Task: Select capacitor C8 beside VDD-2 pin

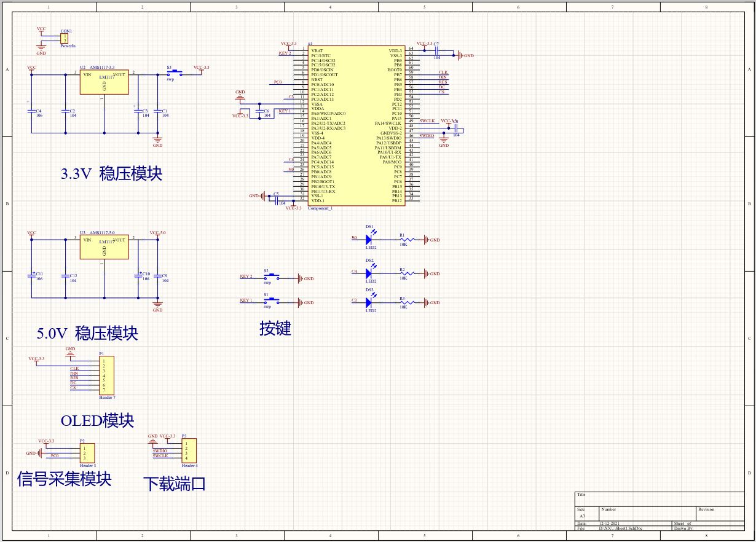Action: (x=457, y=128)
